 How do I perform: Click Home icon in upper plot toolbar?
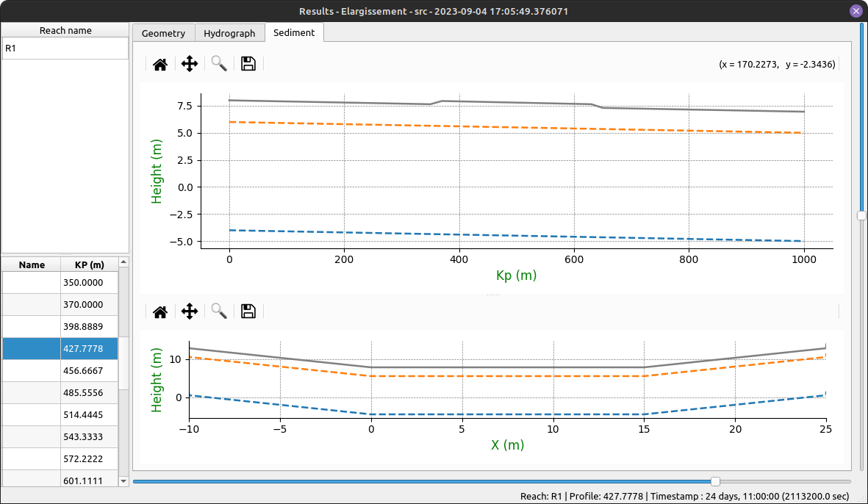click(160, 64)
